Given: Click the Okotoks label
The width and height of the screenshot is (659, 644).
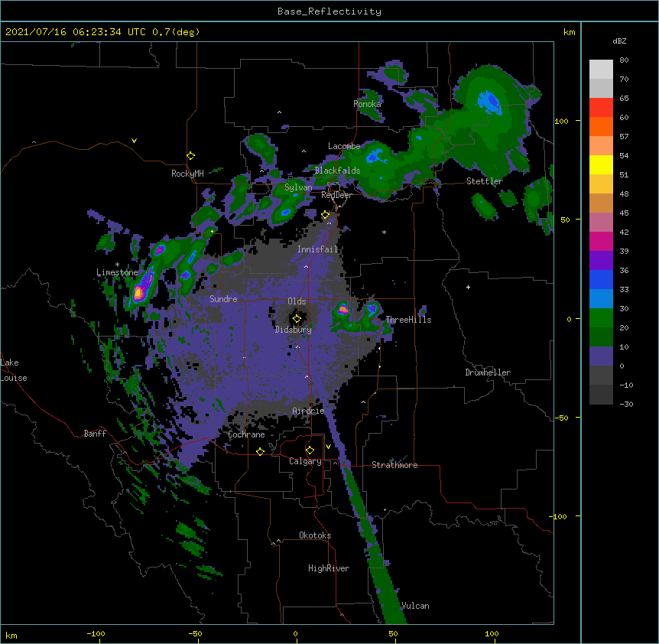Looking at the screenshot, I should (x=315, y=535).
